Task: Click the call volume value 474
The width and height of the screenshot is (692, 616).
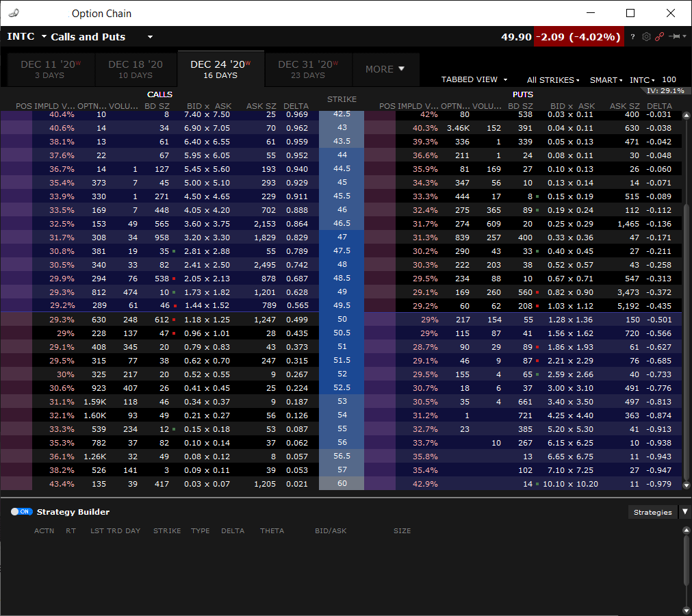Action: coord(130,292)
